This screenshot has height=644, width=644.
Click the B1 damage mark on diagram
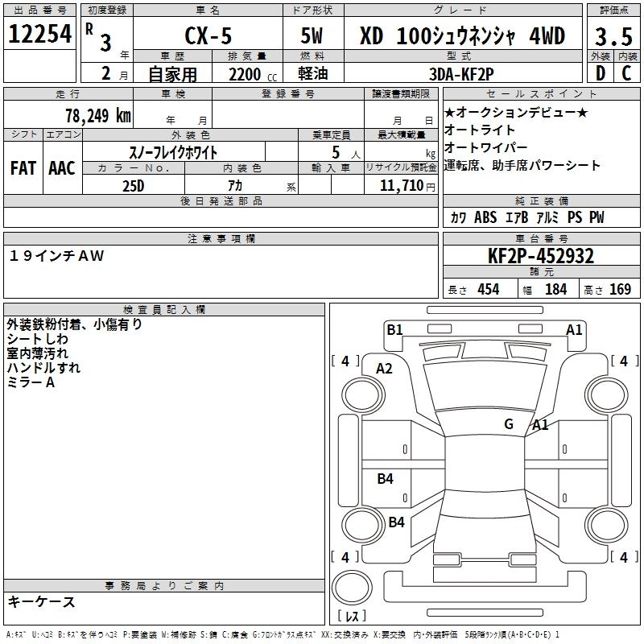coord(394,330)
